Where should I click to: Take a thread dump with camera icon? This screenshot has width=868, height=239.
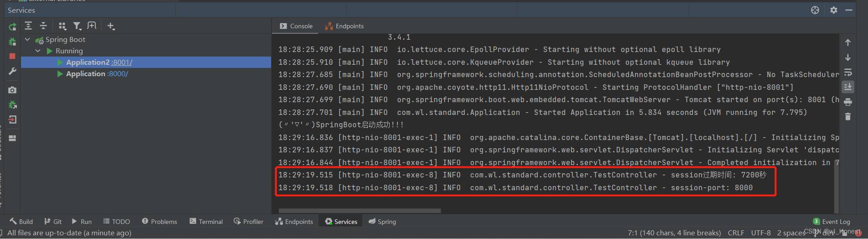(x=12, y=90)
